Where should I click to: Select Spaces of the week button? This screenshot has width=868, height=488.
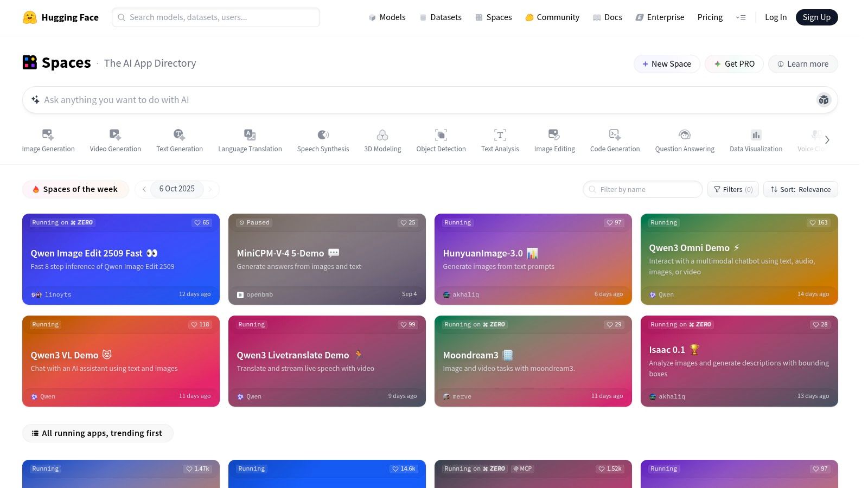coord(75,189)
